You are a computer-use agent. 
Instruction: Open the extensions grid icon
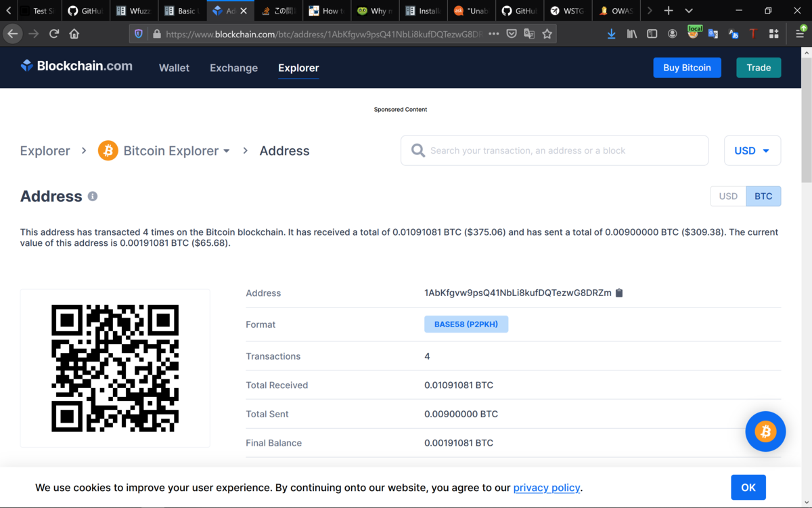[773, 34]
